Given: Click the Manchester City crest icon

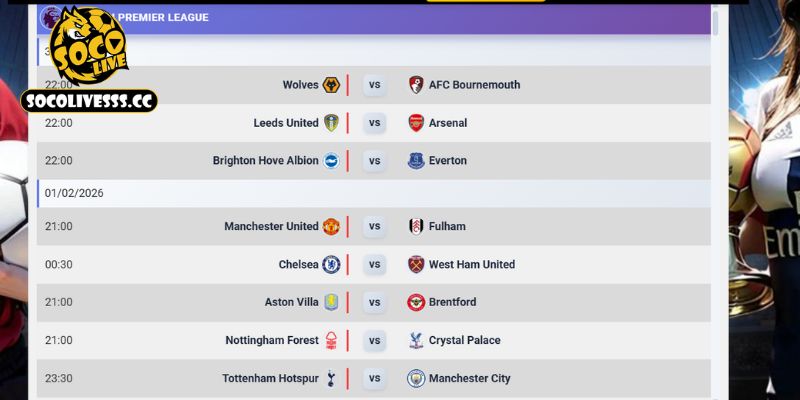Looking at the screenshot, I should coord(416,379).
